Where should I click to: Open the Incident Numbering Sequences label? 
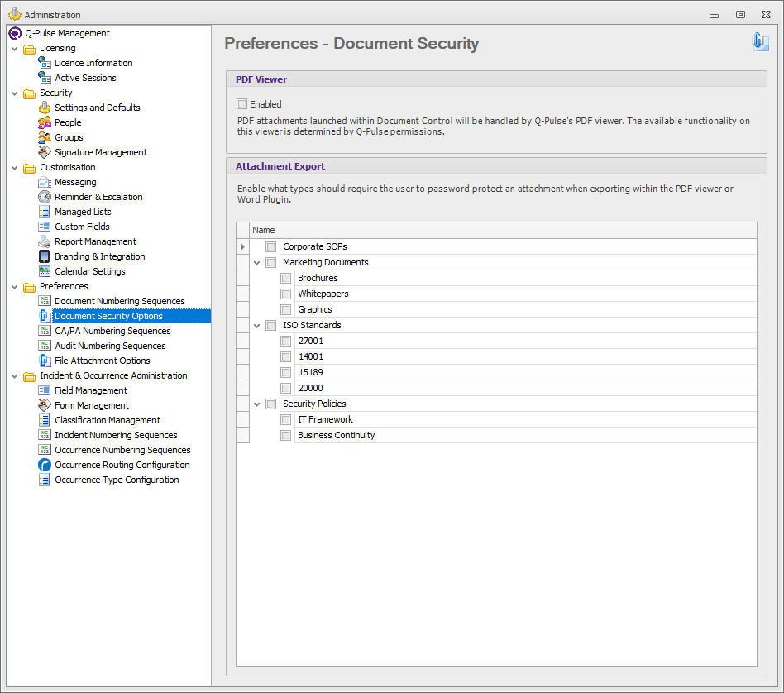pyautogui.click(x=116, y=435)
